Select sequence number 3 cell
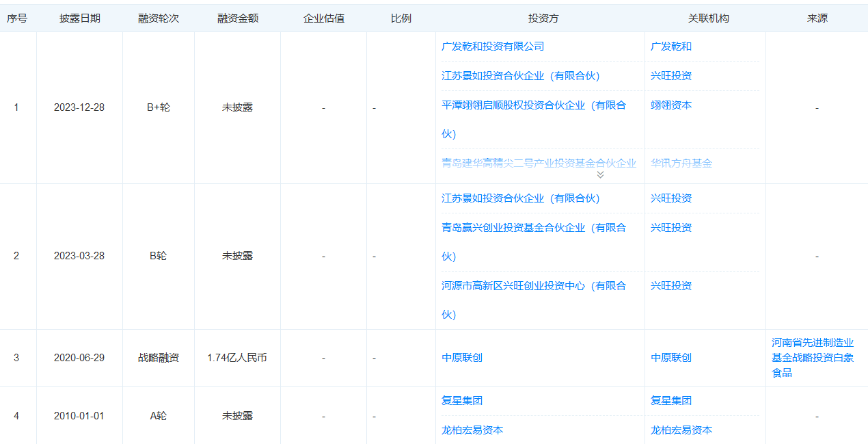This screenshot has width=868, height=444. [17, 358]
